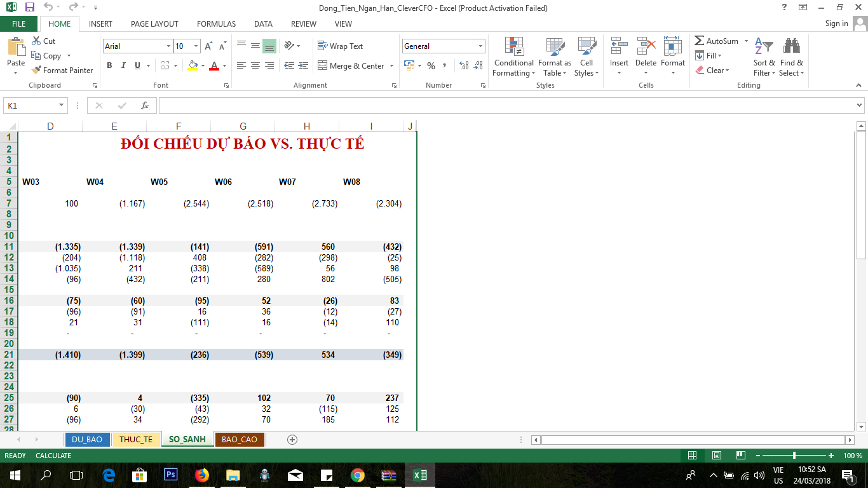
Task: Toggle Wrap Text on selected cell
Action: tap(340, 46)
